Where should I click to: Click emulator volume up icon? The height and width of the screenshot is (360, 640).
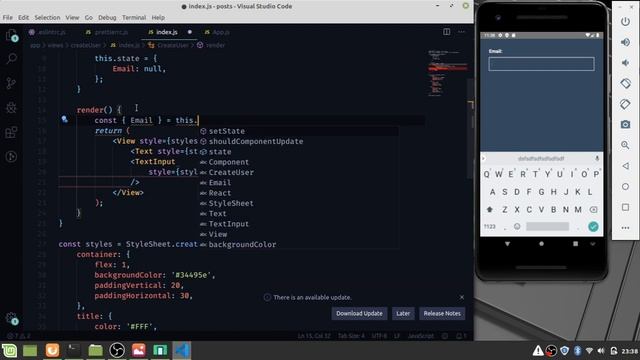pos(625,42)
